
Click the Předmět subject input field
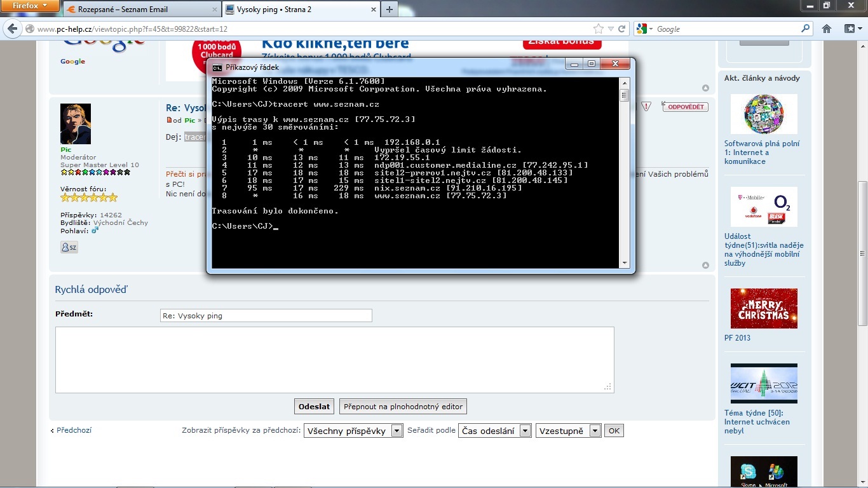click(x=266, y=316)
